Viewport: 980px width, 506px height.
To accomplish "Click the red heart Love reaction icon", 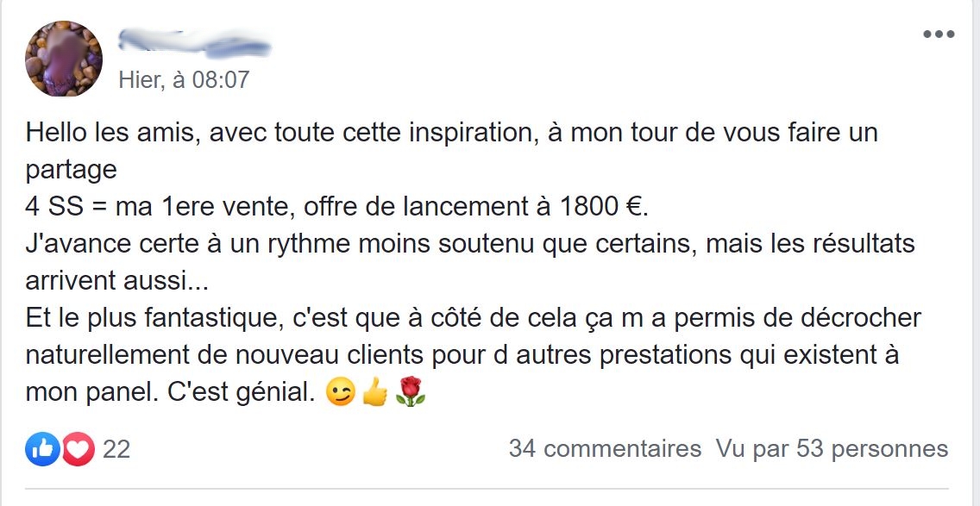I will click(77, 449).
